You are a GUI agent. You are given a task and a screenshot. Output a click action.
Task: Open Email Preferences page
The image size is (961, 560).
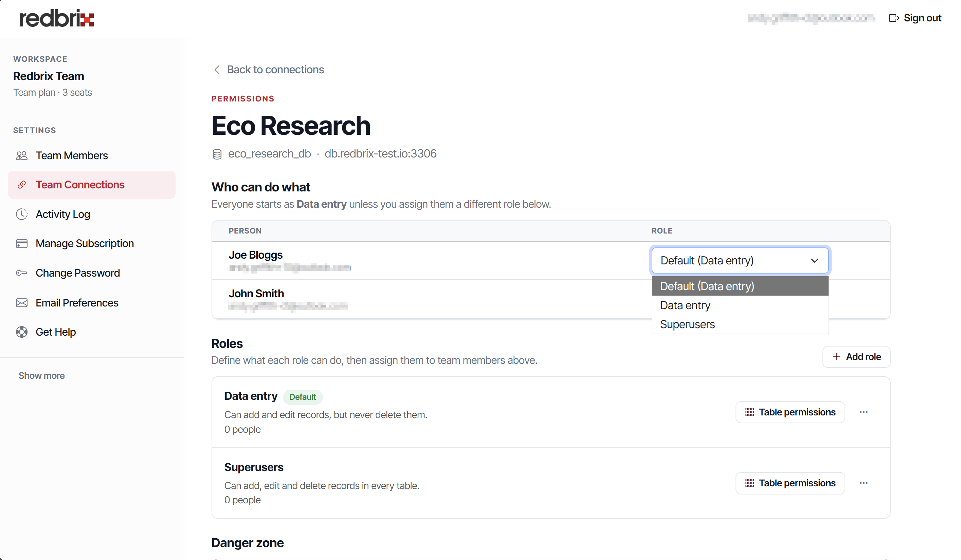pyautogui.click(x=92, y=303)
